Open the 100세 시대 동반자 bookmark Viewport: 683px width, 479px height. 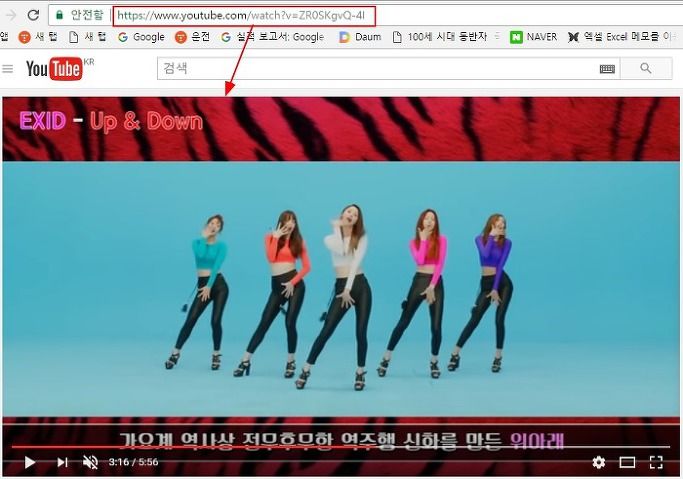[x=440, y=37]
